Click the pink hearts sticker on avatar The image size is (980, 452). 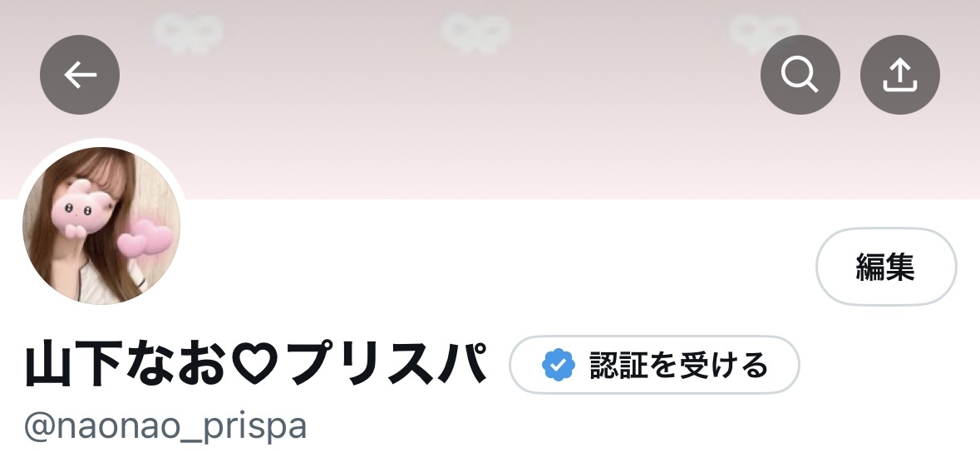pyautogui.click(x=145, y=238)
